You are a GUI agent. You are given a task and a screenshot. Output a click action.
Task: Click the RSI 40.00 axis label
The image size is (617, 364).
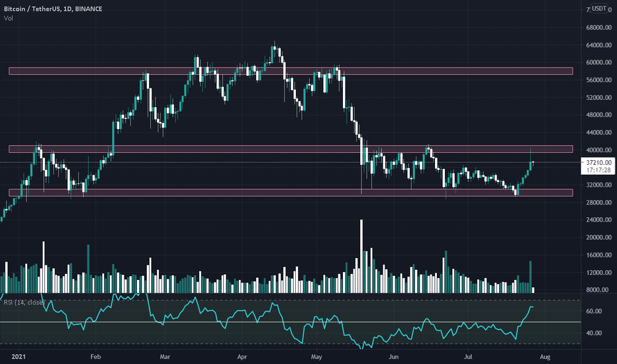pyautogui.click(x=594, y=333)
